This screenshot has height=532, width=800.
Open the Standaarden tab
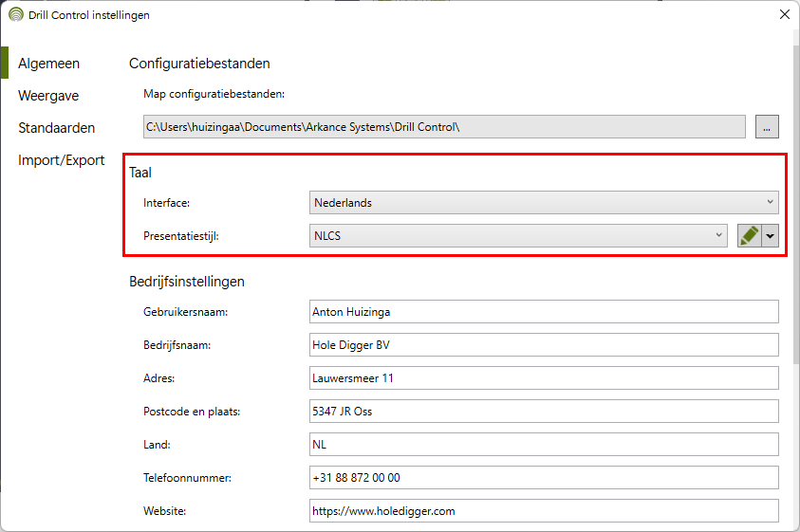(x=57, y=128)
